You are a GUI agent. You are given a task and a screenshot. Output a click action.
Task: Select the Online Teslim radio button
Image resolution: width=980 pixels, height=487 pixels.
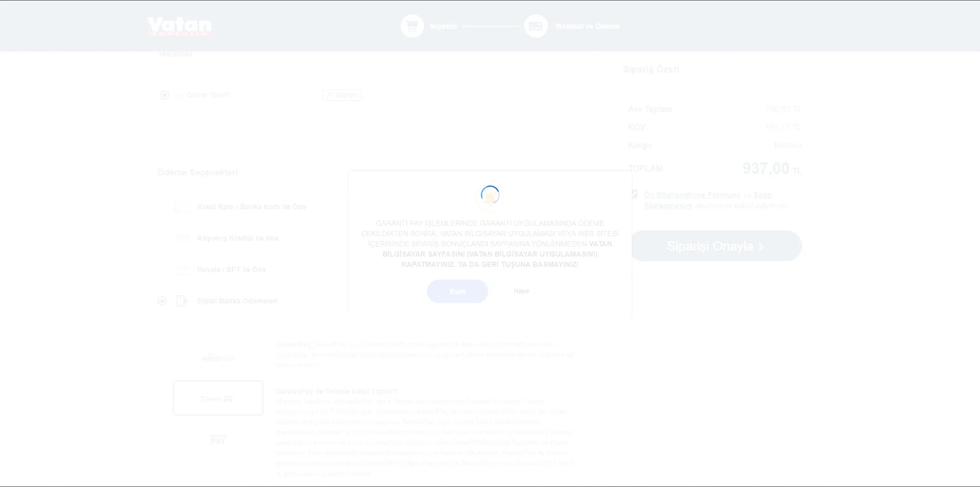165,95
